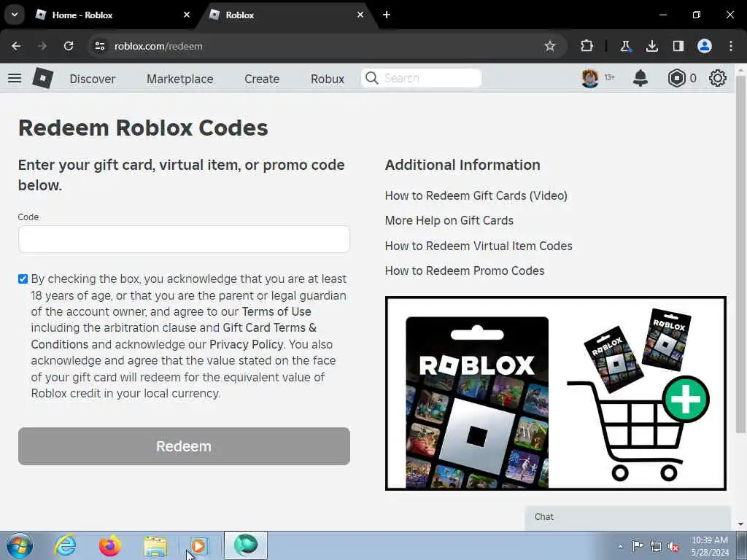Screen dimensions: 747x560
Task: Click the Roblox logo home icon
Action: click(x=43, y=78)
